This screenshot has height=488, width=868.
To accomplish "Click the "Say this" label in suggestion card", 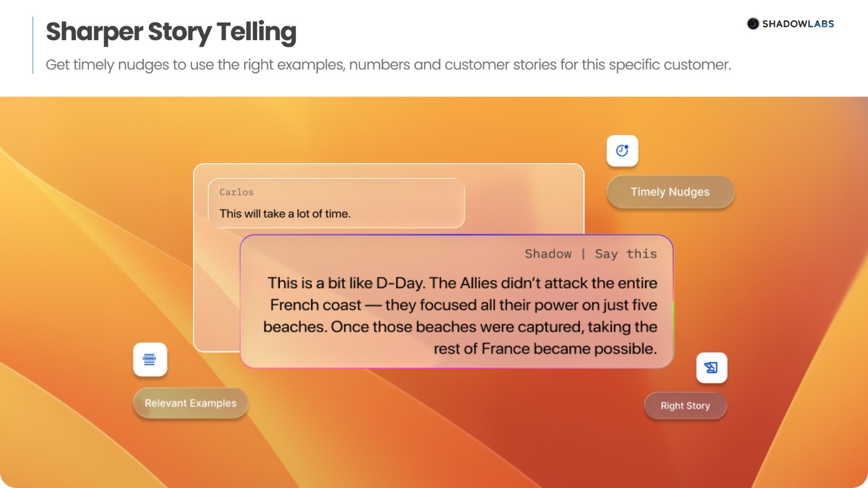I will point(626,254).
